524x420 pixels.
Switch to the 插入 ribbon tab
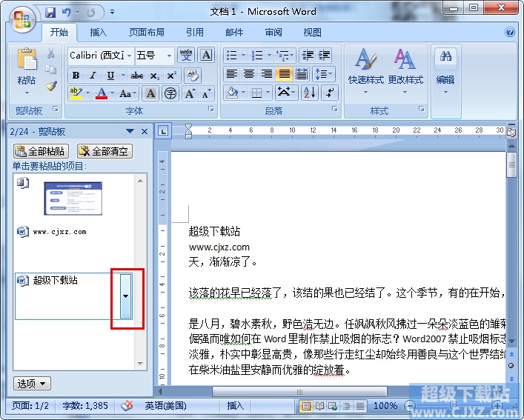[99, 33]
